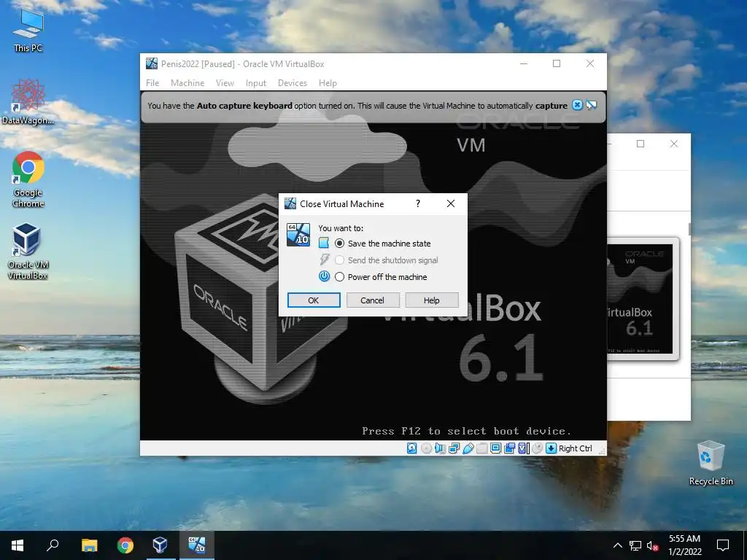Click the don't-show-again message icon in notification
This screenshot has height=560, width=747.
(591, 105)
